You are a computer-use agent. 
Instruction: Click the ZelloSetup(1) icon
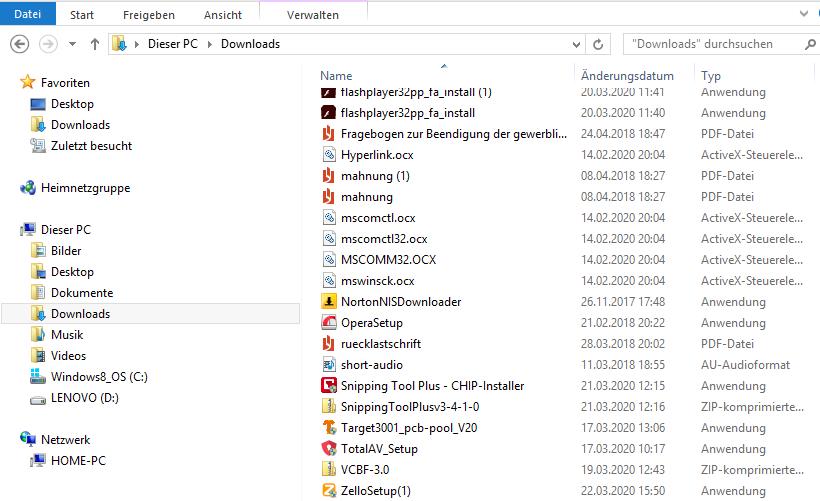(328, 491)
